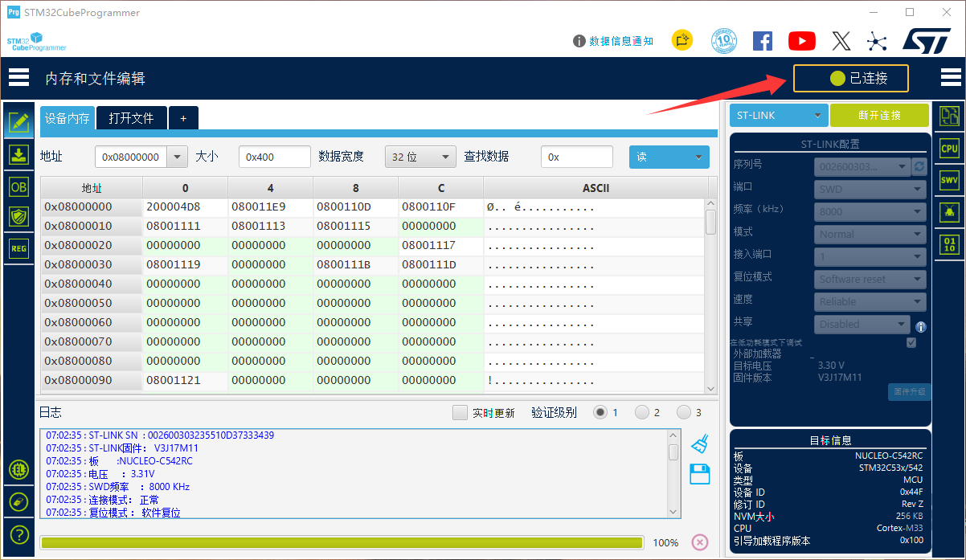This screenshot has width=966, height=560.
Task: Click the chip icon in the lower sidebar
Action: (18, 469)
